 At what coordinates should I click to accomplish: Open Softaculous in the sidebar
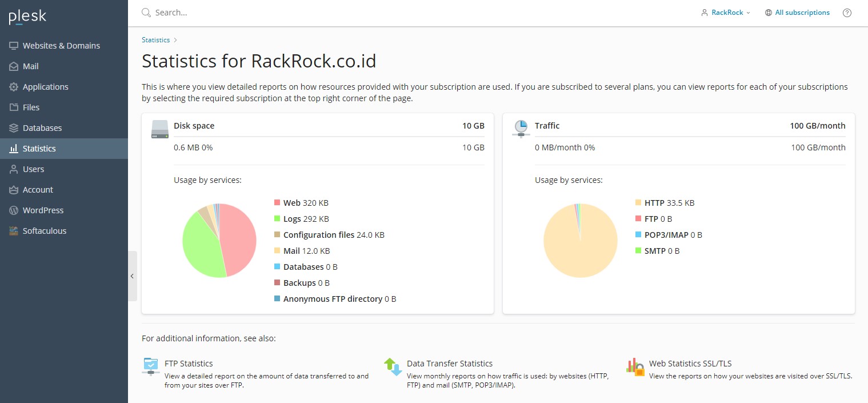[64, 231]
